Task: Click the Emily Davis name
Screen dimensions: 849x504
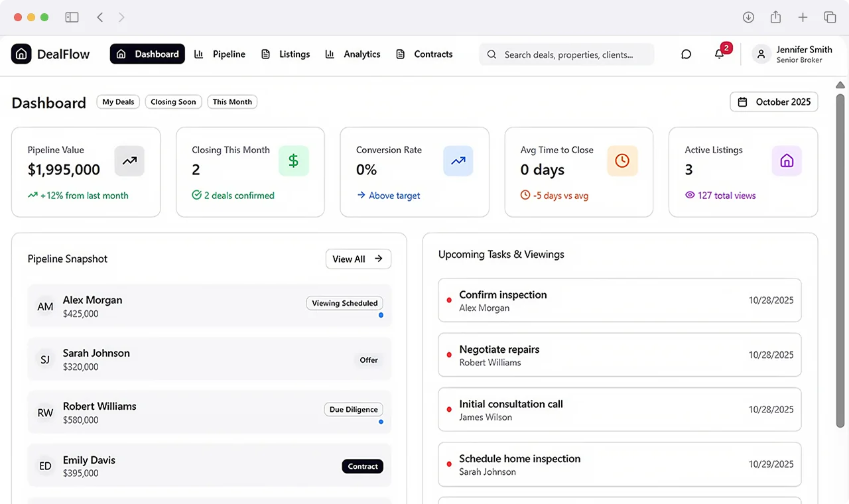Action: [89, 460]
